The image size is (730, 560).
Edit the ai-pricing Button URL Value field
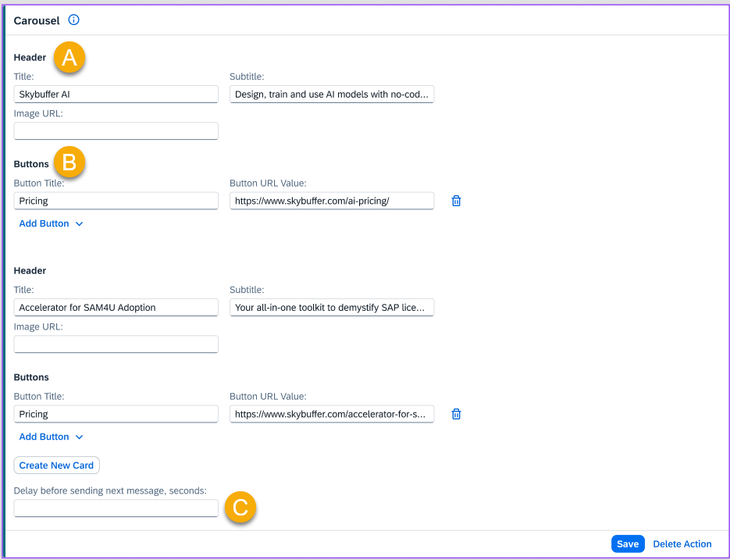click(332, 201)
